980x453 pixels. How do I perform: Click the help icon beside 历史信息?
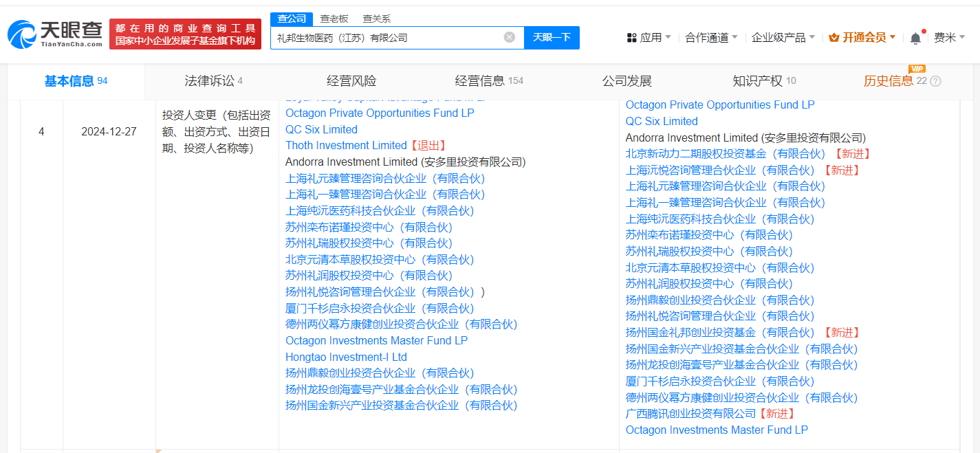(935, 81)
